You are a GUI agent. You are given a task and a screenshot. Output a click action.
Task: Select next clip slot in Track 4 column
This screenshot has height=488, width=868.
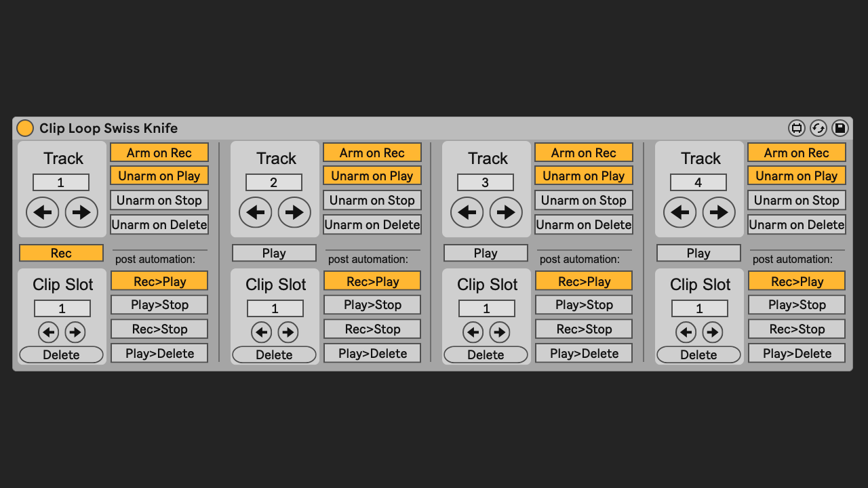713,332
